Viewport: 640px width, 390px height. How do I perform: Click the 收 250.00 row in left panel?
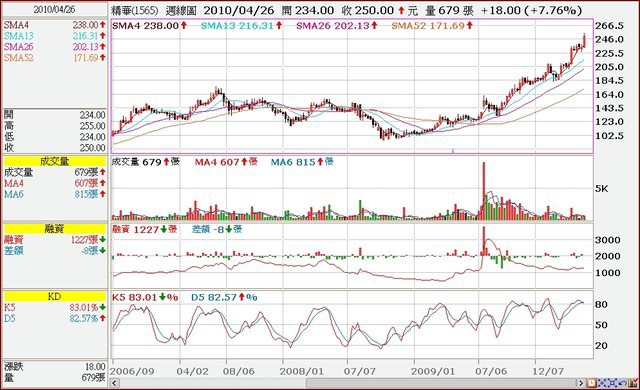(55, 147)
